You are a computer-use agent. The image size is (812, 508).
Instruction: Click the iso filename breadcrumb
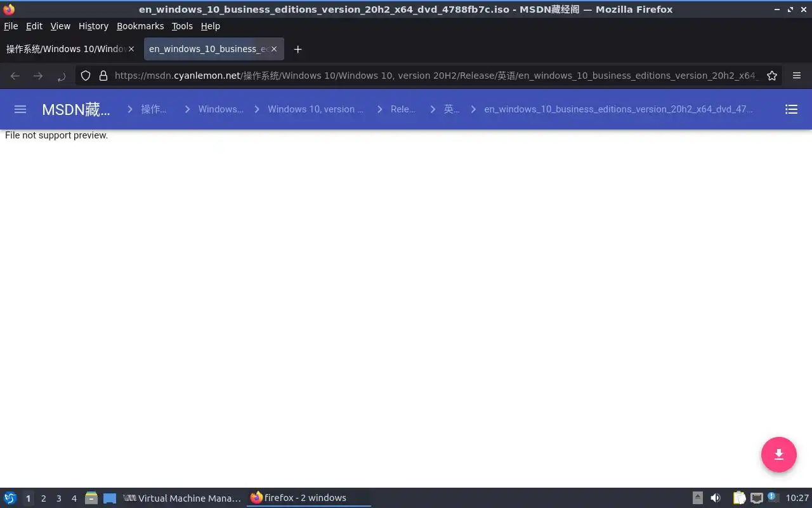619,109
